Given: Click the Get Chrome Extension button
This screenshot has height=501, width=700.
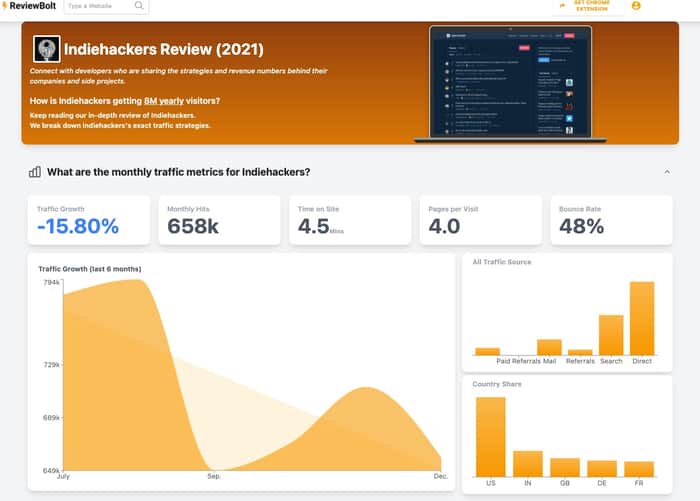Looking at the screenshot, I should (588, 6).
